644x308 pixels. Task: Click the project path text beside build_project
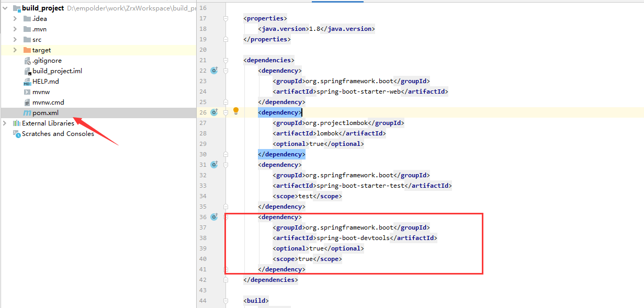point(131,8)
